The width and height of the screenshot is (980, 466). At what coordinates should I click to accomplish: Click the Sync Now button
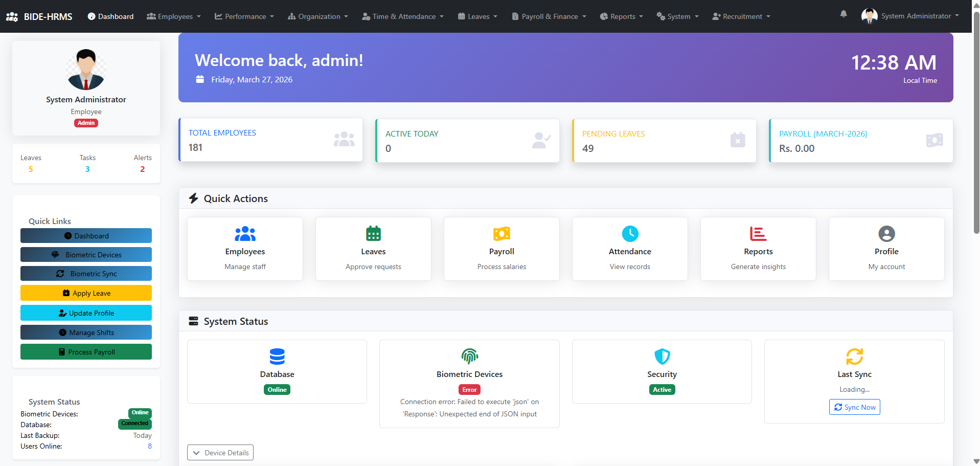(x=854, y=407)
